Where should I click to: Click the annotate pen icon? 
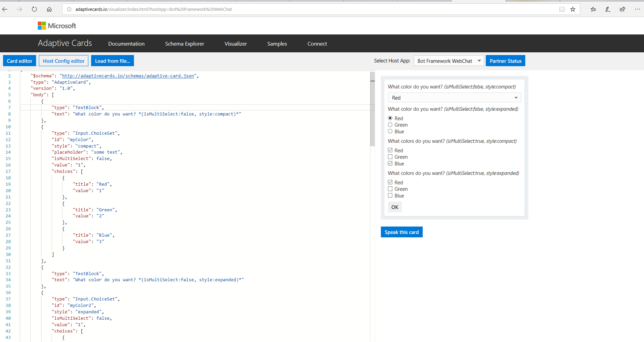608,9
